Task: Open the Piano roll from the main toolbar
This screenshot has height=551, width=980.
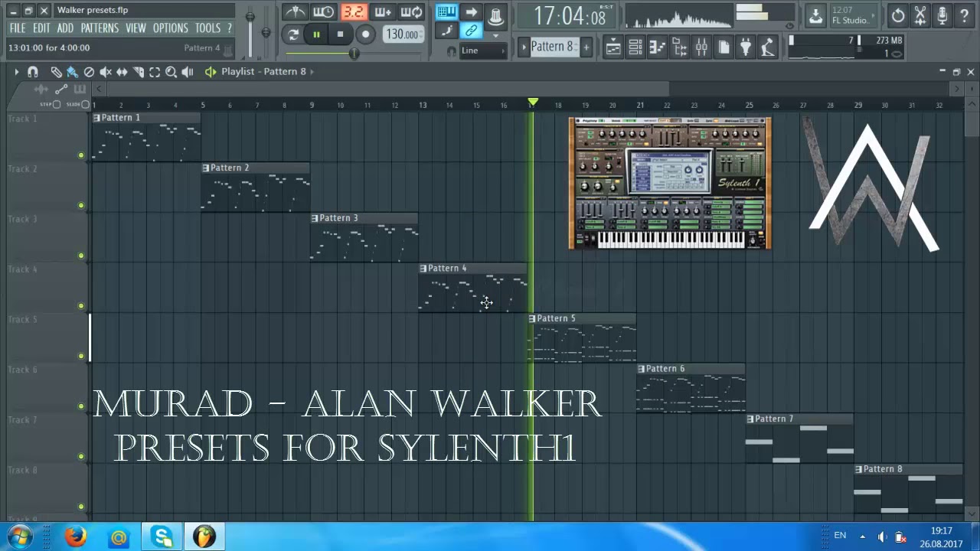Action: (658, 47)
